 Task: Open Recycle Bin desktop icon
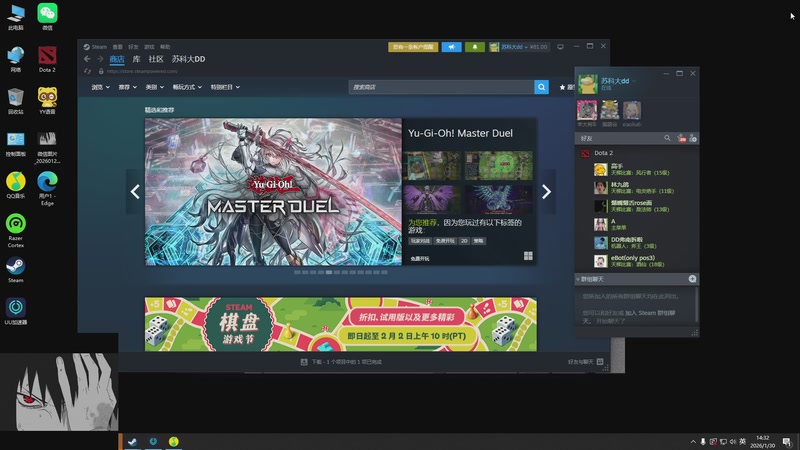point(16,101)
